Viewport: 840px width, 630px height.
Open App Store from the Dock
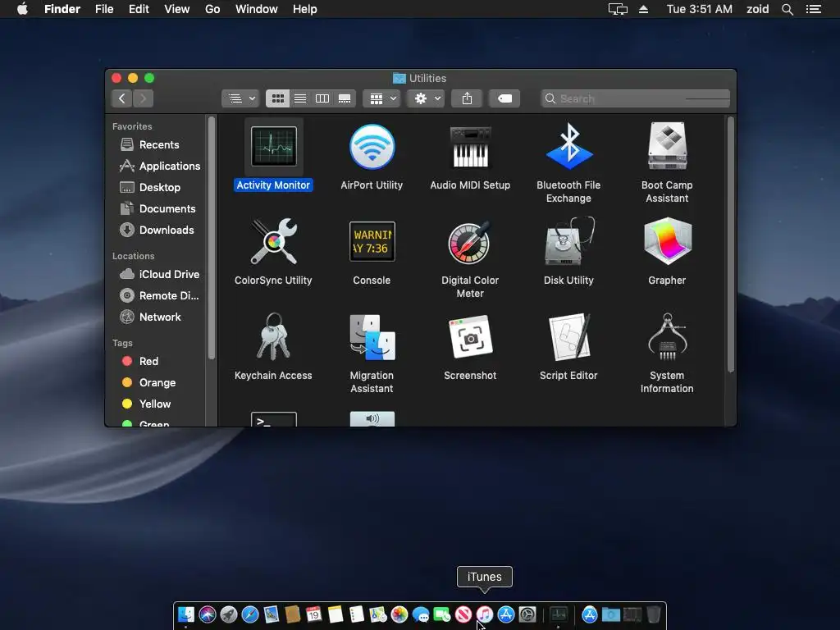(x=505, y=614)
